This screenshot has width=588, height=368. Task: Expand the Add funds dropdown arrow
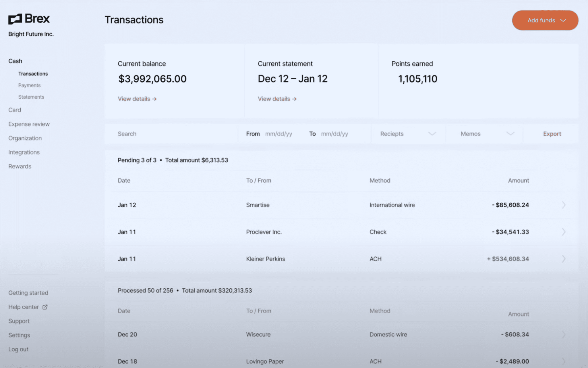click(x=563, y=20)
